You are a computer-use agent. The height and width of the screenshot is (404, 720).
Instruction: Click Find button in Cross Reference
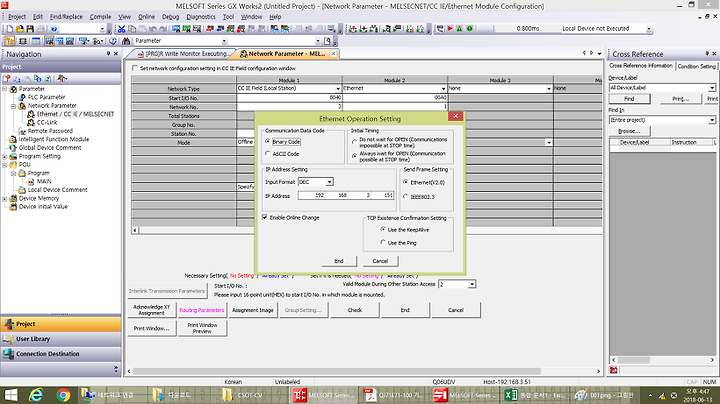click(x=629, y=99)
